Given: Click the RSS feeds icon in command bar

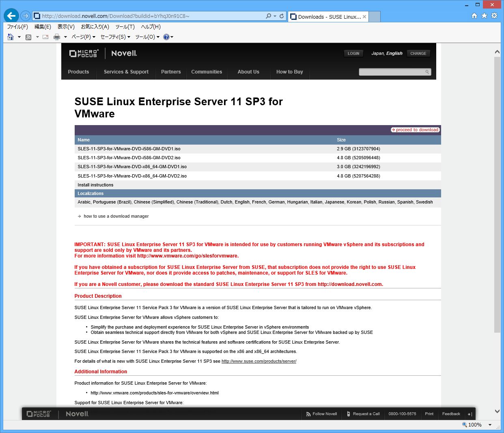Looking at the screenshot, I should [x=28, y=37].
